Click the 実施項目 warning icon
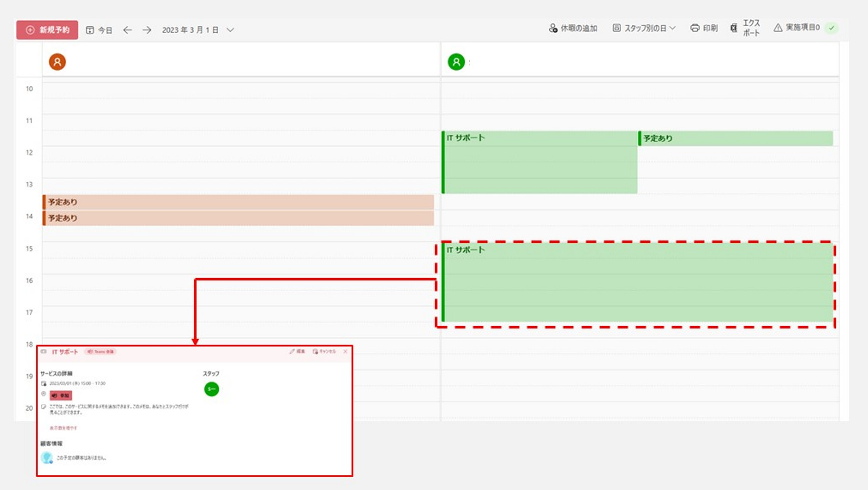This screenshot has width=868, height=490. tap(778, 28)
